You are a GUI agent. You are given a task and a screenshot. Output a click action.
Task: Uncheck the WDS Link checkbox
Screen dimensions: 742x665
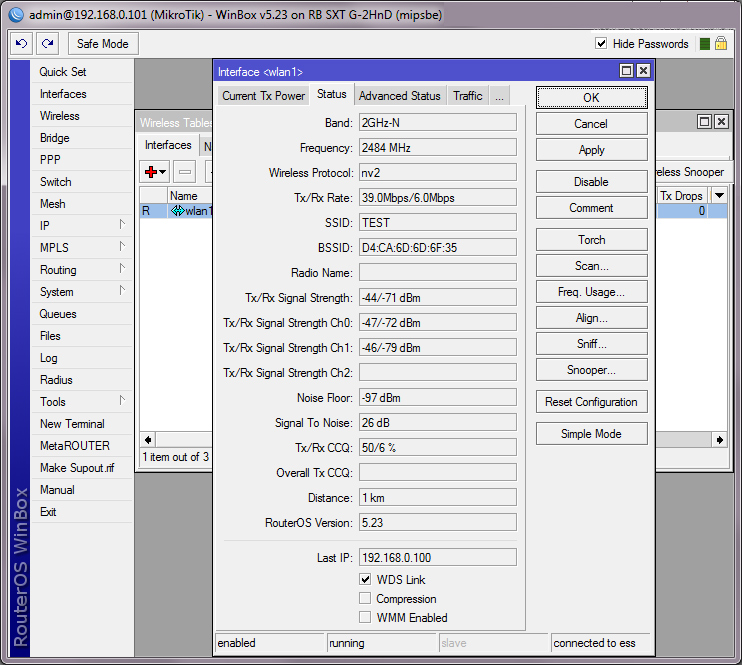pyautogui.click(x=365, y=579)
